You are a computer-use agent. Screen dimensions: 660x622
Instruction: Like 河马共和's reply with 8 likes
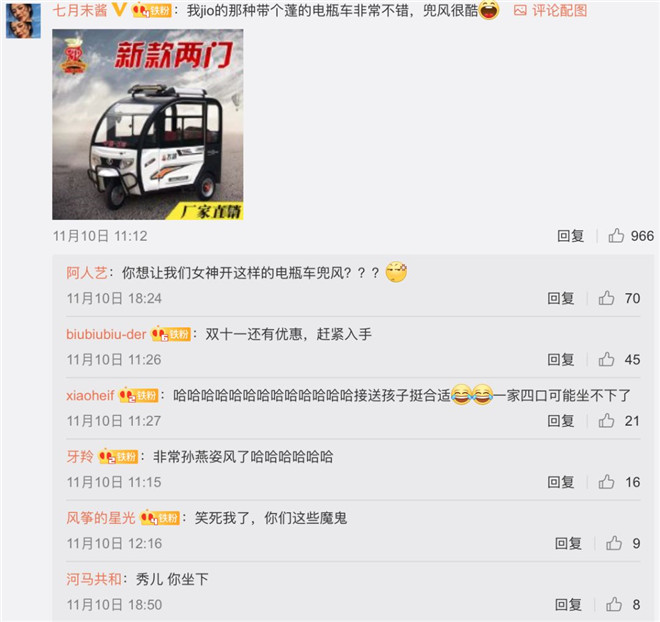click(614, 605)
